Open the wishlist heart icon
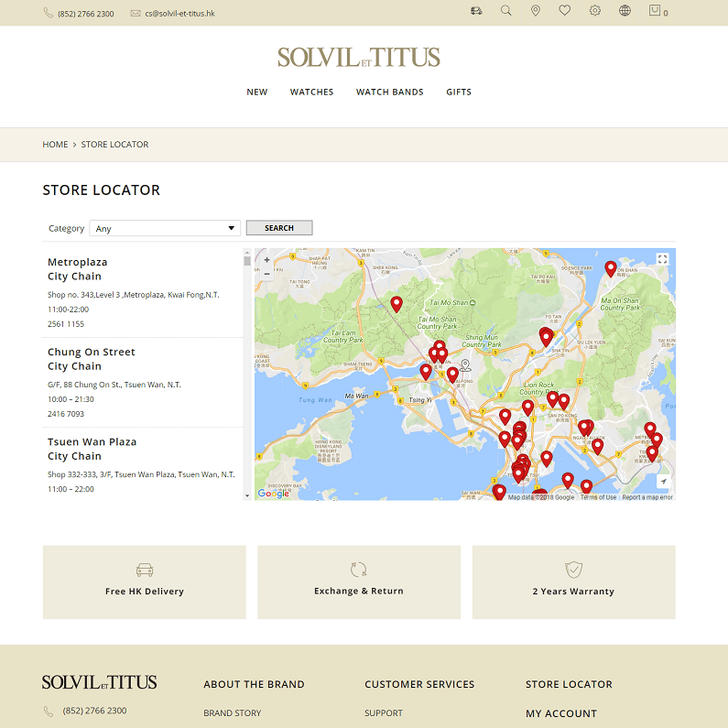 point(565,10)
